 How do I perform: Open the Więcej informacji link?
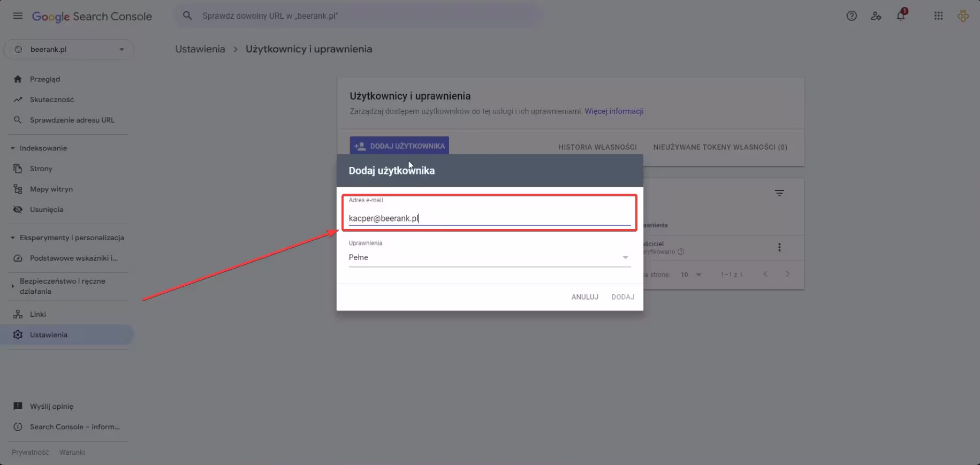[614, 111]
